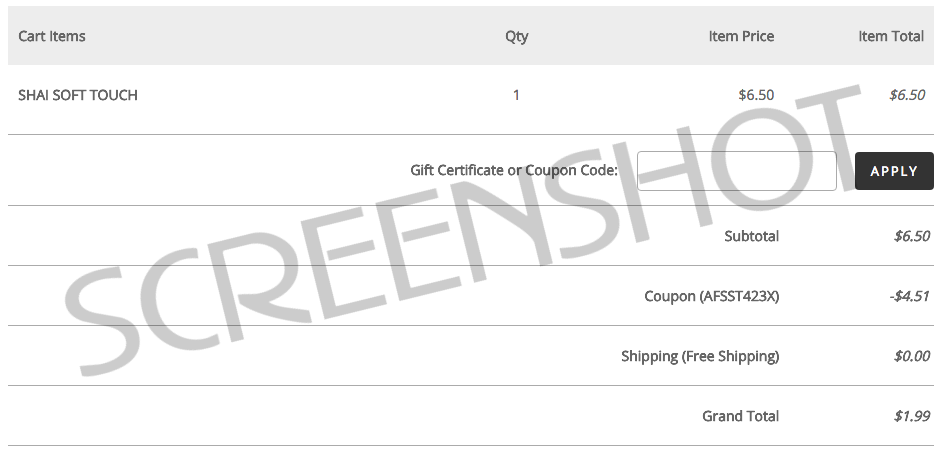Click the Item Total column header
This screenshot has width=943, height=464.
point(891,36)
